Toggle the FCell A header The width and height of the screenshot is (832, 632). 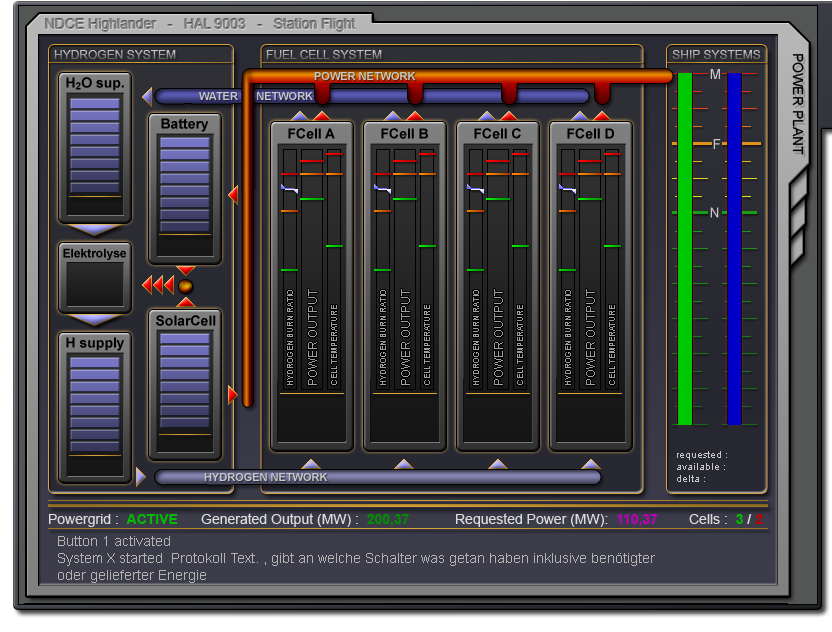(311, 133)
